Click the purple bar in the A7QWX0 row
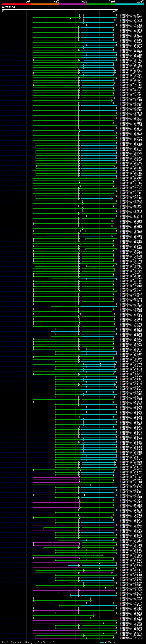 (x=56, y=525)
